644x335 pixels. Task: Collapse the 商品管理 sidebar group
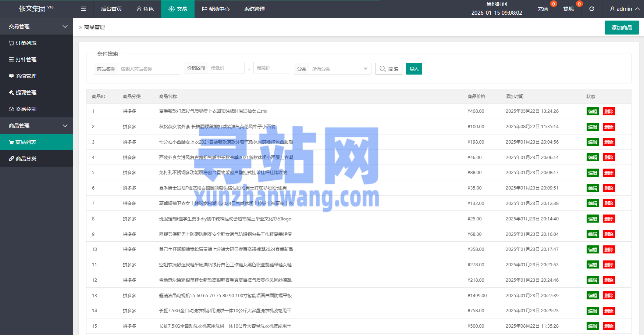(36, 126)
